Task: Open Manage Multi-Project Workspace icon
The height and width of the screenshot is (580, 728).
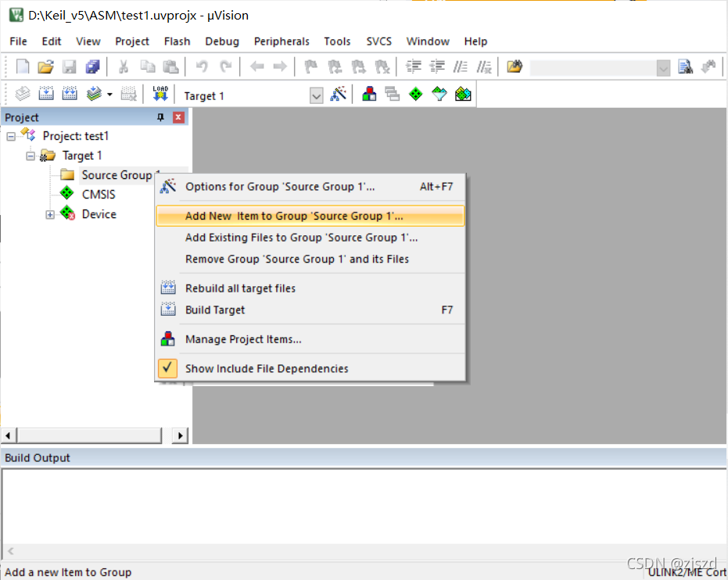Action: [x=393, y=95]
